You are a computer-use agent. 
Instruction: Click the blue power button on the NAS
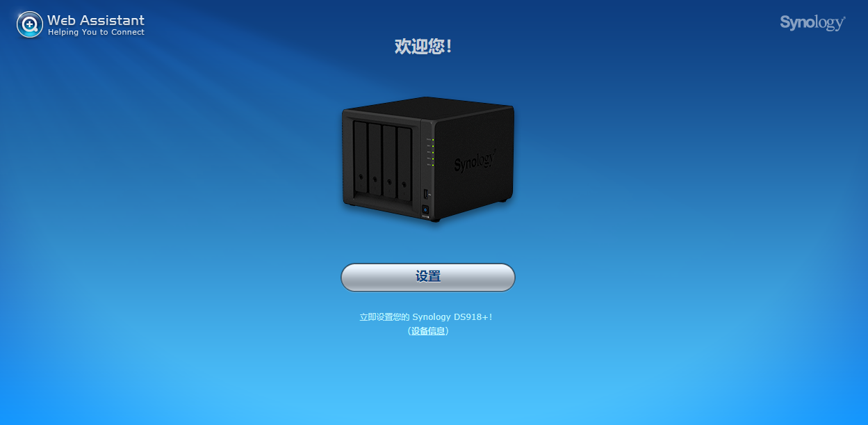coord(426,209)
